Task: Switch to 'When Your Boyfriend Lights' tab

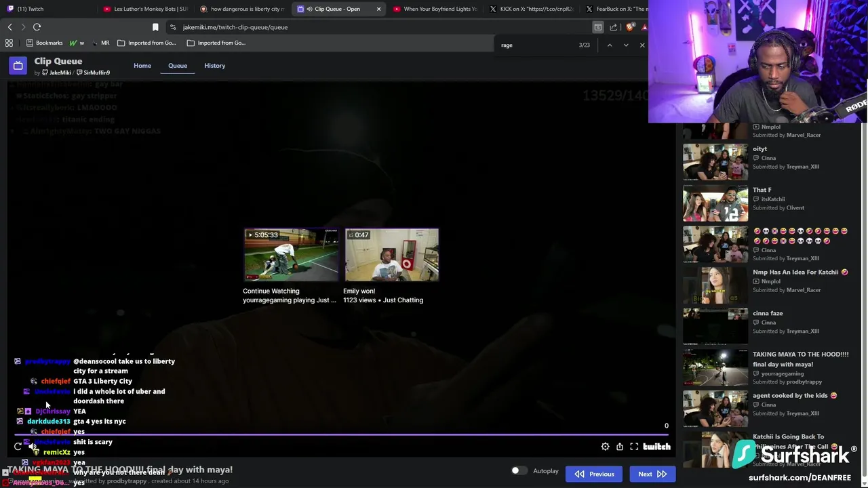Action: (x=435, y=9)
